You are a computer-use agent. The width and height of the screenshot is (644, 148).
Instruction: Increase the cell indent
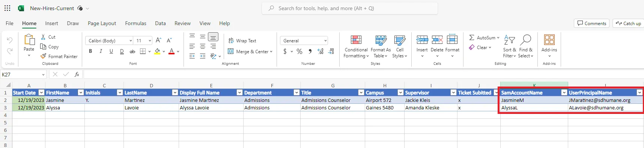coord(203,56)
